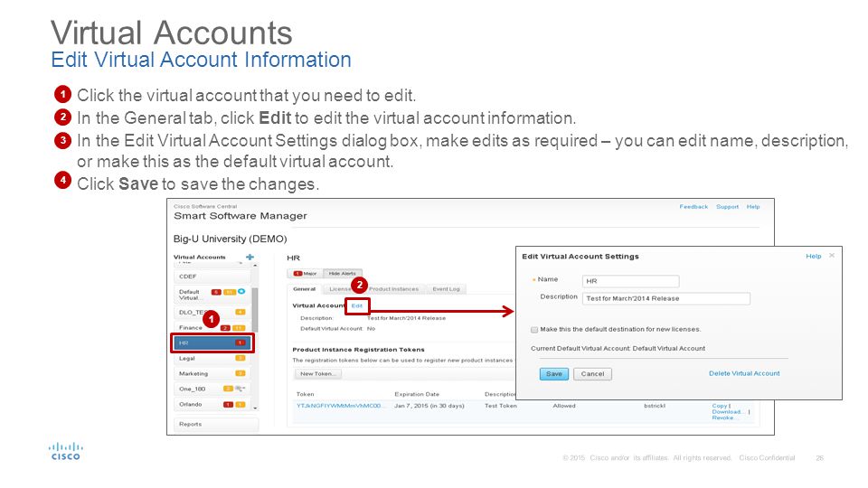Image resolution: width=868 pixels, height=488 pixels.
Task: Click the Save button
Action: [x=554, y=374]
